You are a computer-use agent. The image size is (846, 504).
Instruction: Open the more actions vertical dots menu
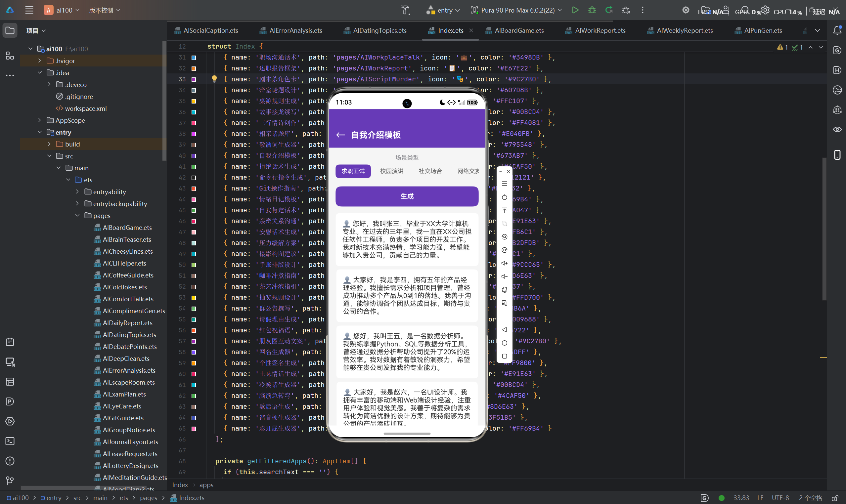[643, 10]
